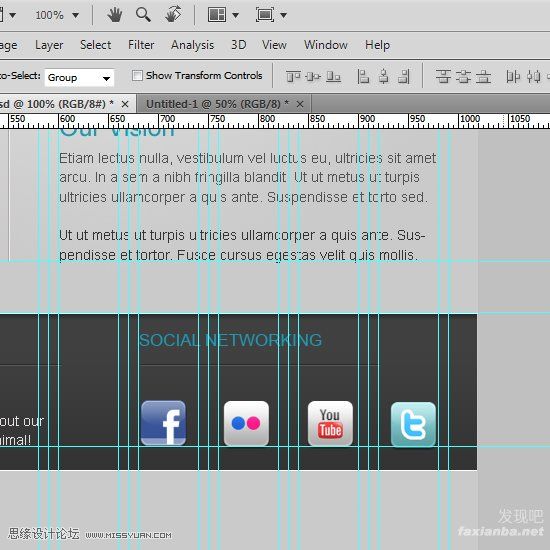
Task: Click Distribute Vertical Centers icon
Action: 463,76
